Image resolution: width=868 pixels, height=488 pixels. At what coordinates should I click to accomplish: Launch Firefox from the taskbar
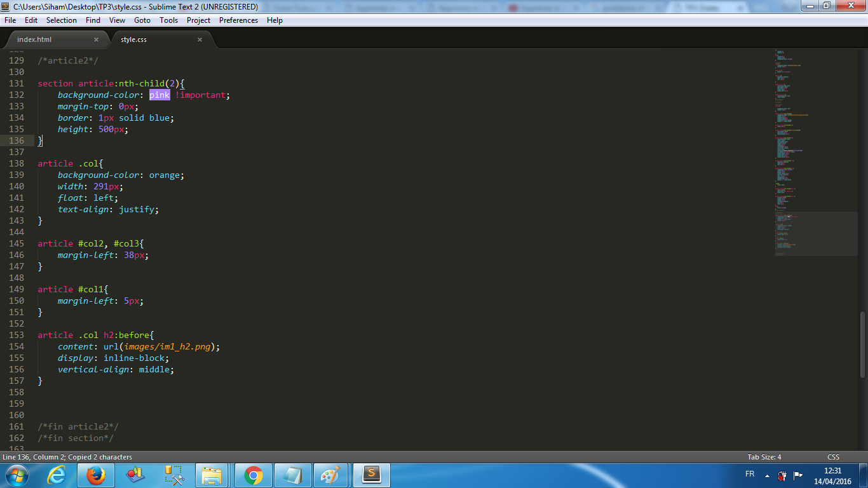click(x=95, y=475)
